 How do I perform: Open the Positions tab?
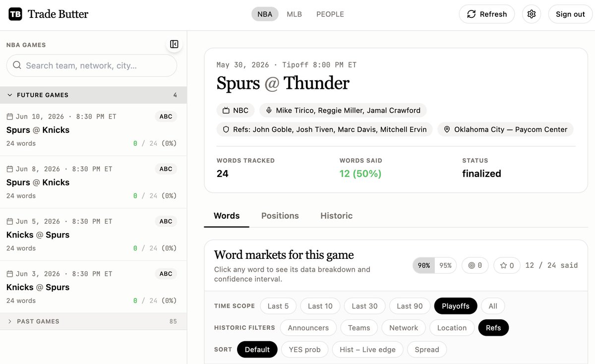point(280,216)
